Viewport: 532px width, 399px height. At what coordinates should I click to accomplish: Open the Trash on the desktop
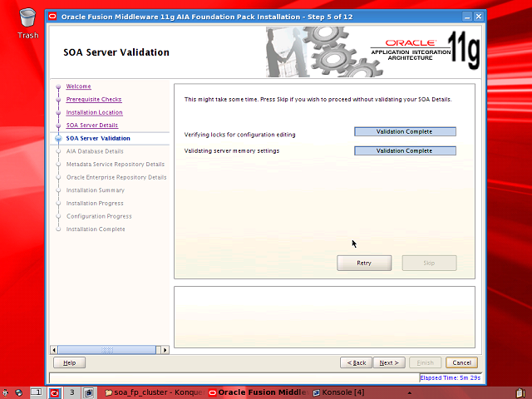[27, 23]
